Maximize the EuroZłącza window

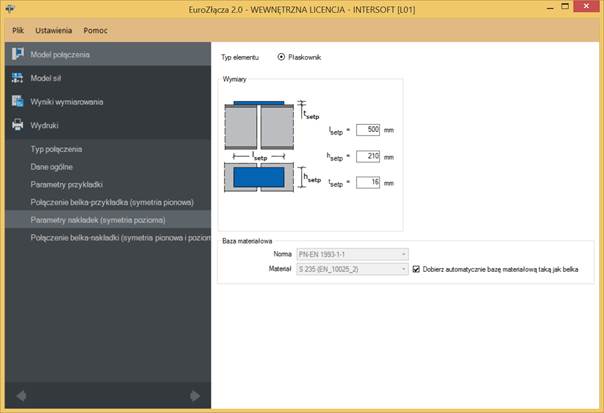(565, 6)
